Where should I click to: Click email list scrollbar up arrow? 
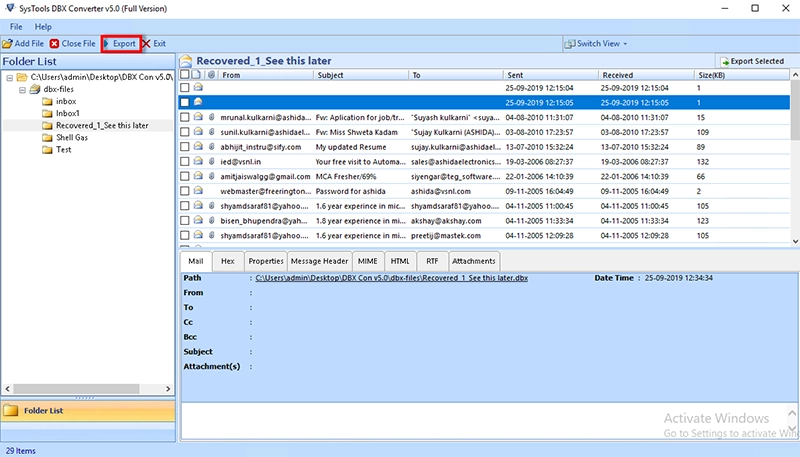[795, 75]
